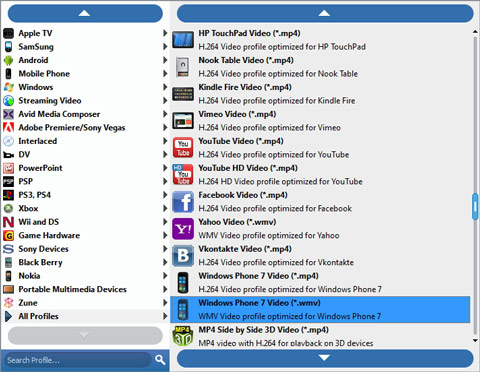
Task: Expand the Nokia submenu arrow
Action: click(165, 276)
